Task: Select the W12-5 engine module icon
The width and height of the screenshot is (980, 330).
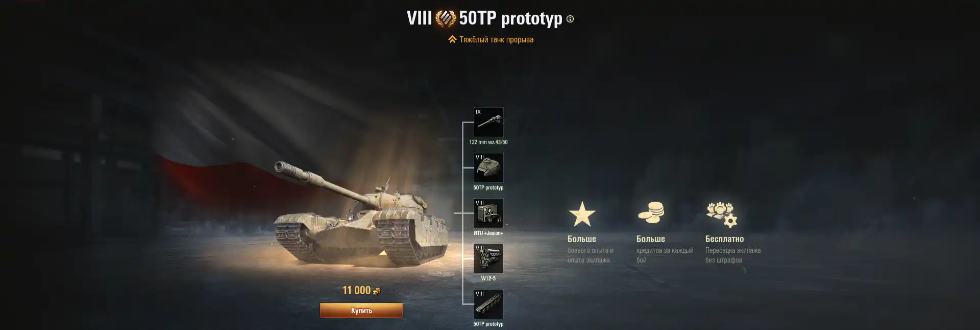Action: [x=488, y=258]
